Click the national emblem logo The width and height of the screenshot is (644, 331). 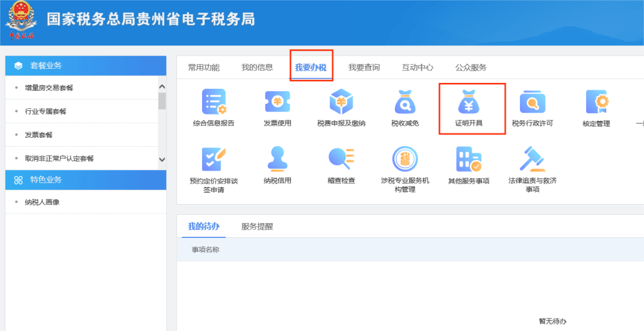pos(21,20)
